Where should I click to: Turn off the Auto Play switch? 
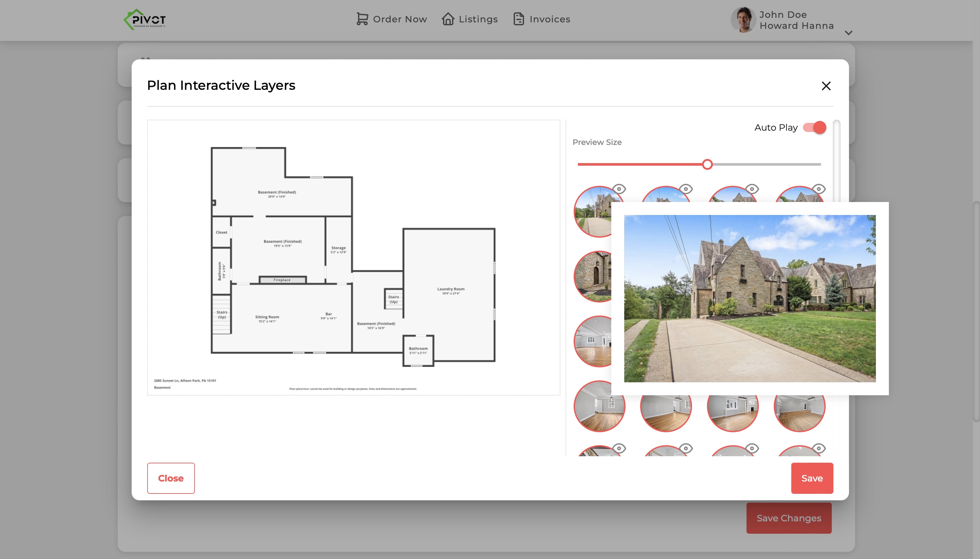[815, 127]
